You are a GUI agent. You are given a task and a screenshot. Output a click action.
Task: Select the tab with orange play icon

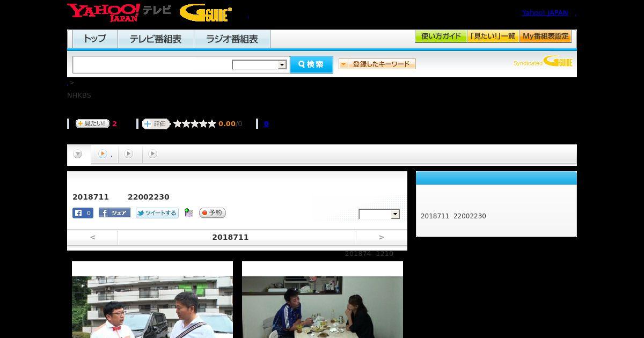(x=105, y=155)
